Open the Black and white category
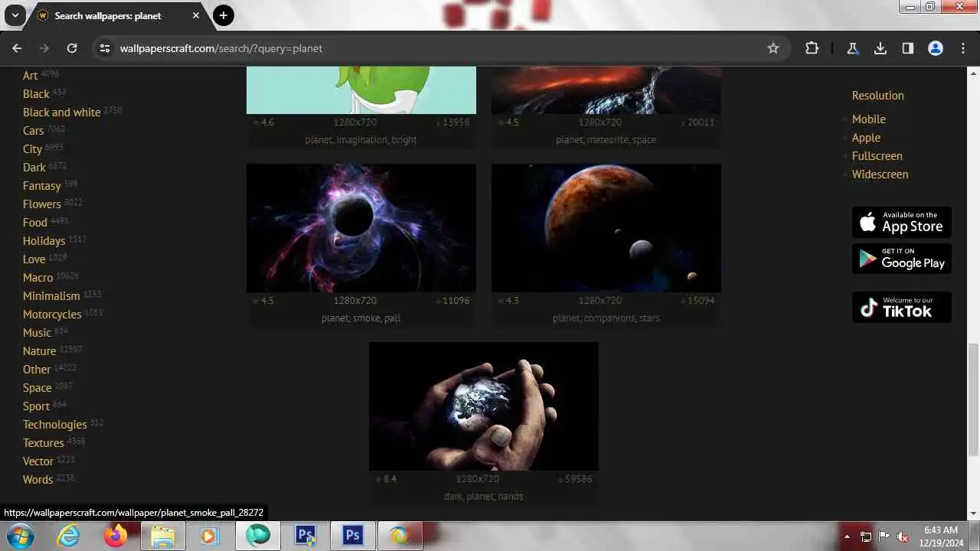Viewport: 980px width, 551px height. tap(62, 112)
